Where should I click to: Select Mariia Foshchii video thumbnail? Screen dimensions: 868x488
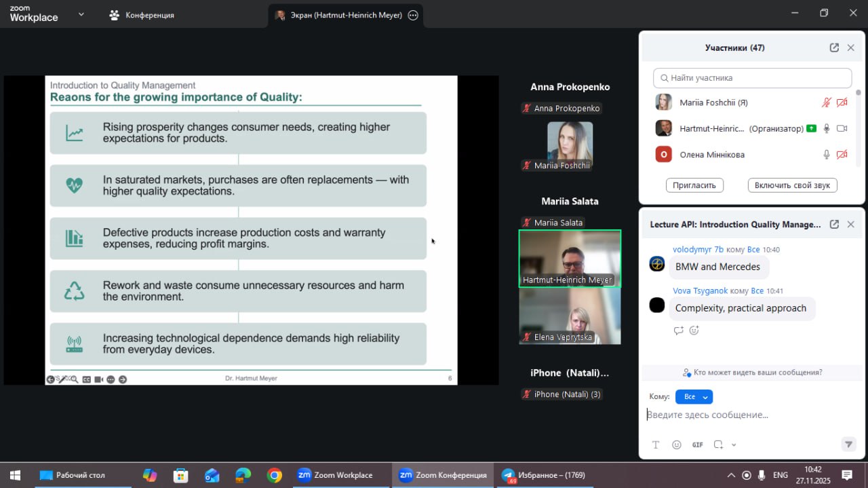[570, 146]
